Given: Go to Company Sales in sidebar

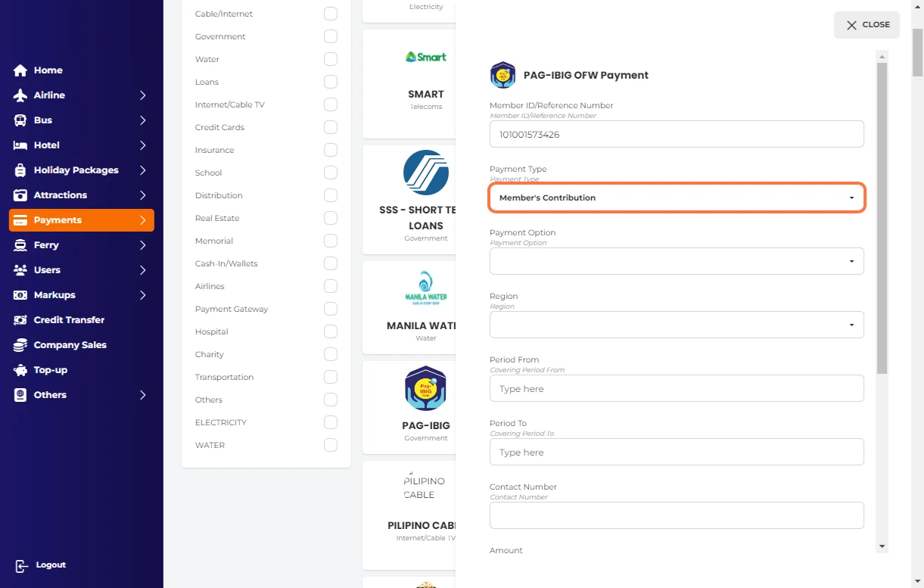Looking at the screenshot, I should [70, 345].
